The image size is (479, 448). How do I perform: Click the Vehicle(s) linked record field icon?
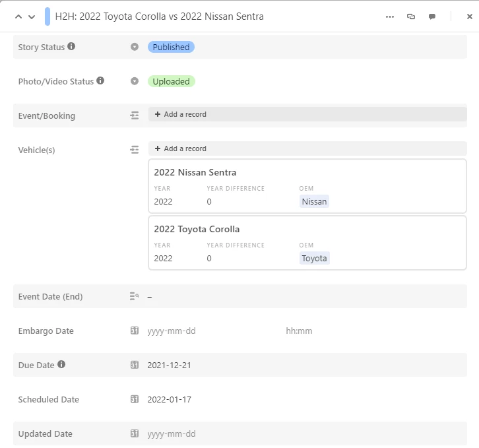pos(135,150)
